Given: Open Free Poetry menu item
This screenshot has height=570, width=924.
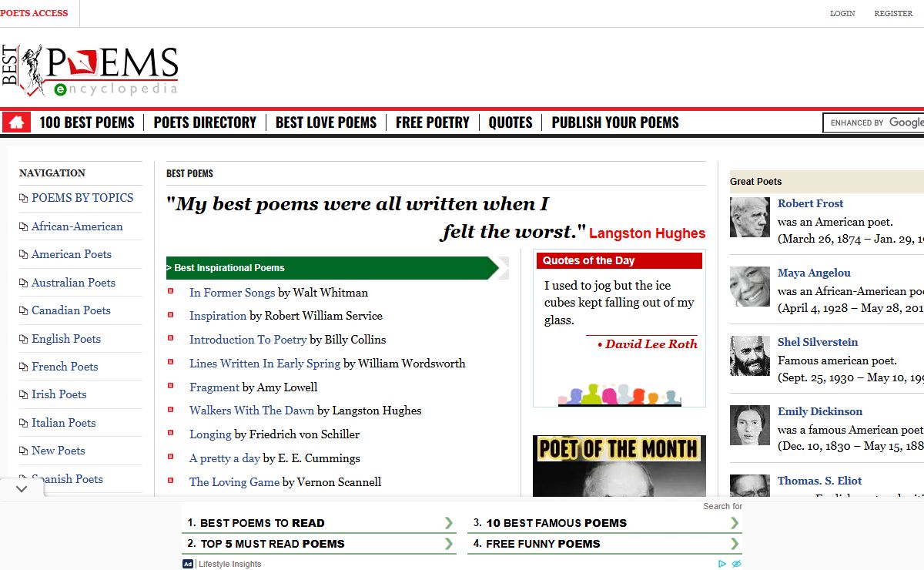Looking at the screenshot, I should (433, 122).
